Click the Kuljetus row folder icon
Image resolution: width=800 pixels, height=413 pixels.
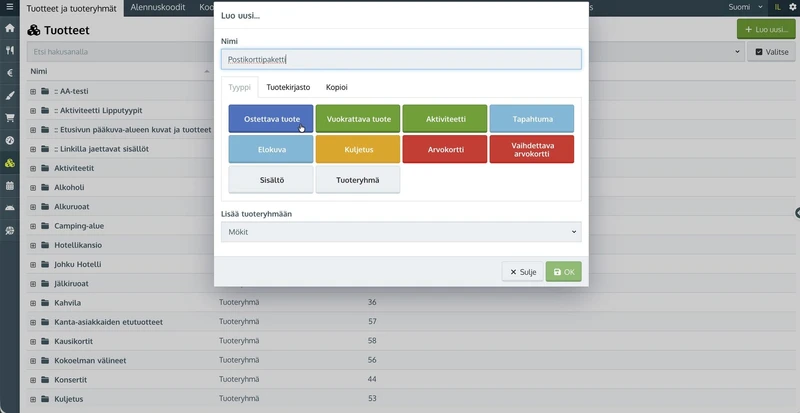pyautogui.click(x=45, y=399)
